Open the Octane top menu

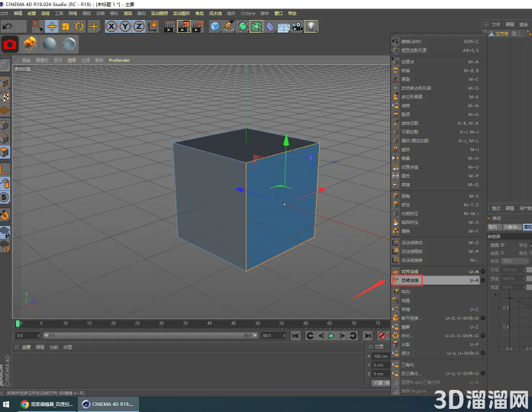[248, 13]
